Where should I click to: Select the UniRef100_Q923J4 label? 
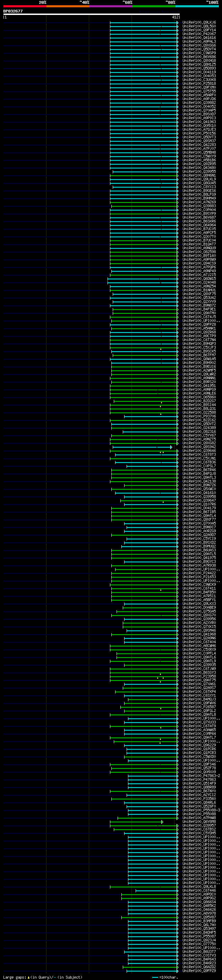click(x=199, y=940)
